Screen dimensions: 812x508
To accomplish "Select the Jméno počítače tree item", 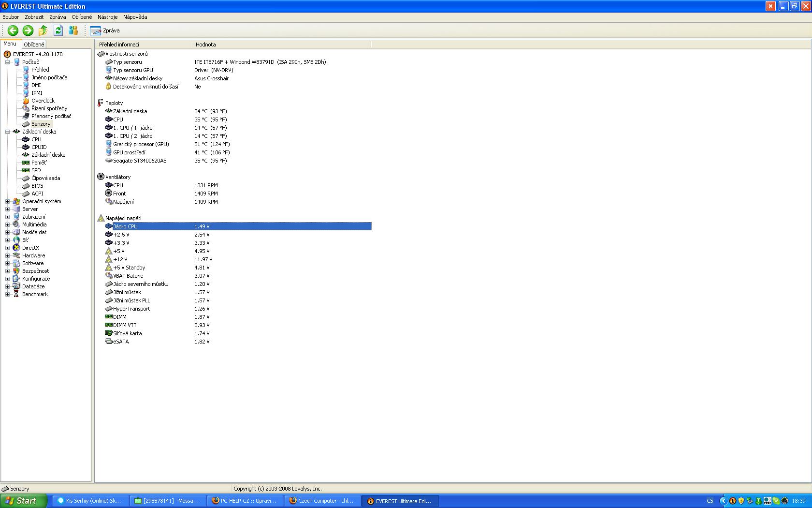I will (x=49, y=77).
